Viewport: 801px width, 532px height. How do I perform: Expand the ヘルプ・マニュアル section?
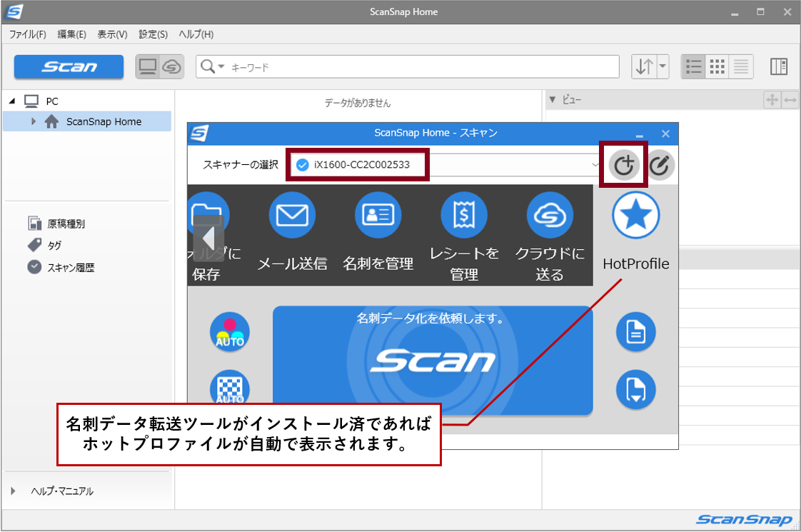pyautogui.click(x=13, y=491)
